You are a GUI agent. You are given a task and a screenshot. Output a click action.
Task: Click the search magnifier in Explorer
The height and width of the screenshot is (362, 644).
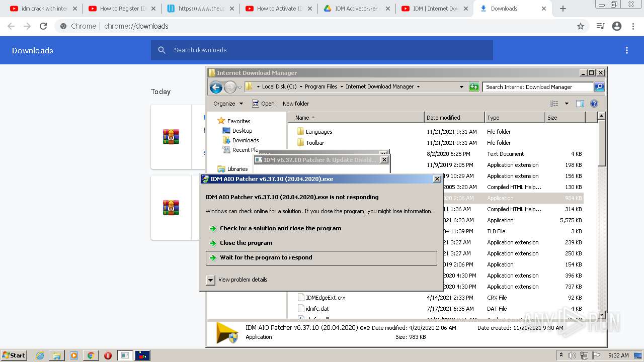(x=599, y=87)
